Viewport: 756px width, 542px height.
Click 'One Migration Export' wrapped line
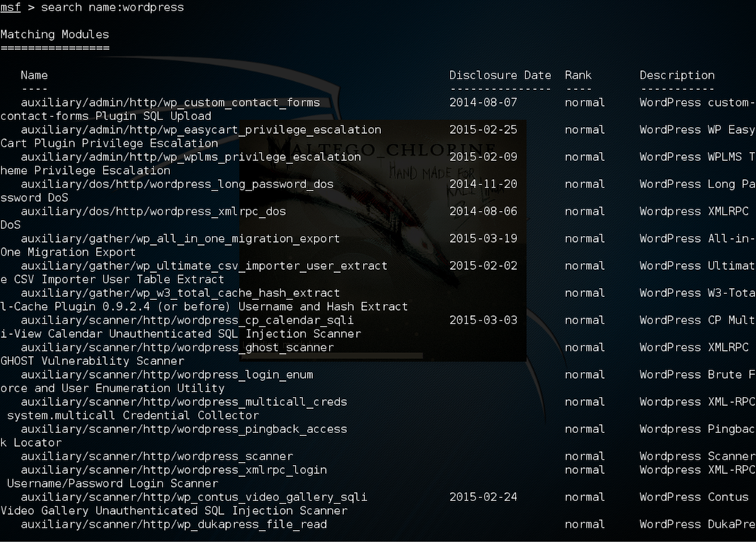click(68, 252)
